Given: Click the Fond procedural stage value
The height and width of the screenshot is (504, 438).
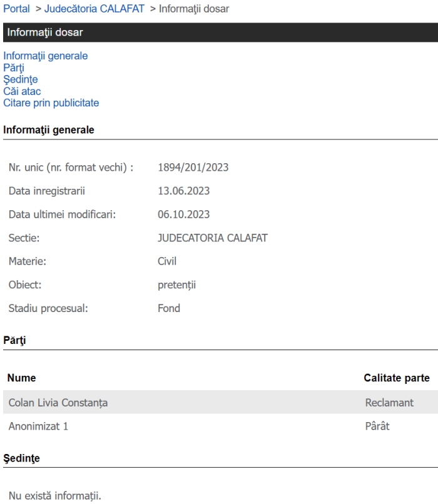Looking at the screenshot, I should [x=169, y=308].
